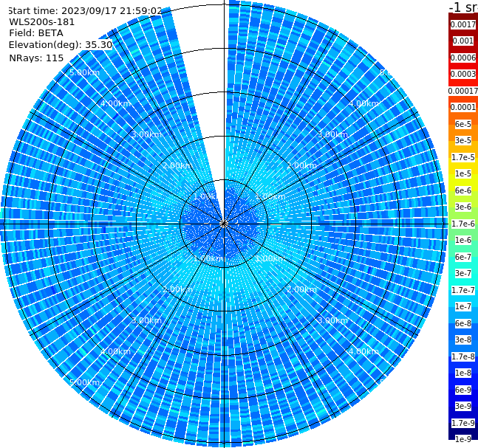The height and width of the screenshot is (448, 478).
Task: Select the northwest 4.00km range label
Action: [115, 103]
